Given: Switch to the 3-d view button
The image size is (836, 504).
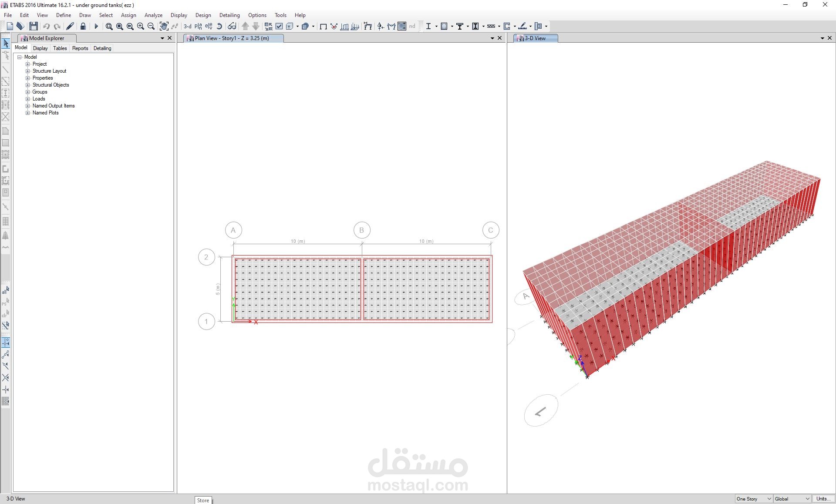Looking at the screenshot, I should coord(188,26).
